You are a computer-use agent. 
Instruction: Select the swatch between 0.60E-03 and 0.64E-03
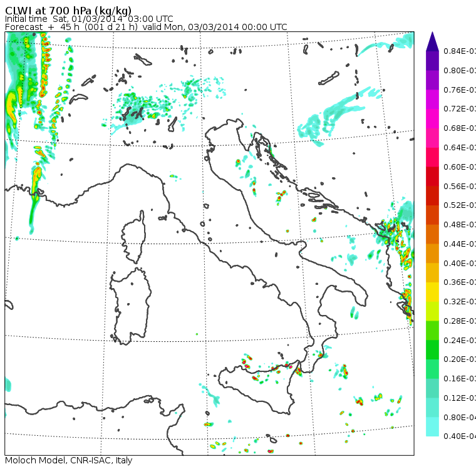pos(433,157)
